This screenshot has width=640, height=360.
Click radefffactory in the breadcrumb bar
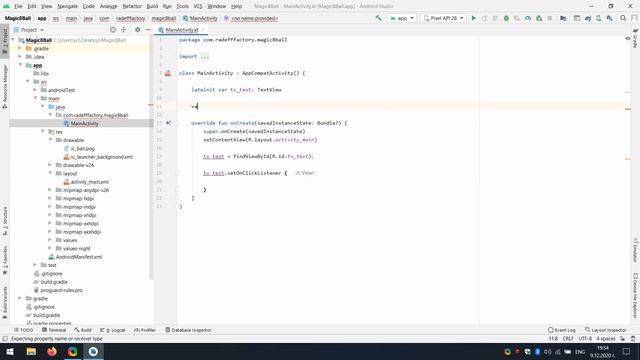pyautogui.click(x=130, y=18)
